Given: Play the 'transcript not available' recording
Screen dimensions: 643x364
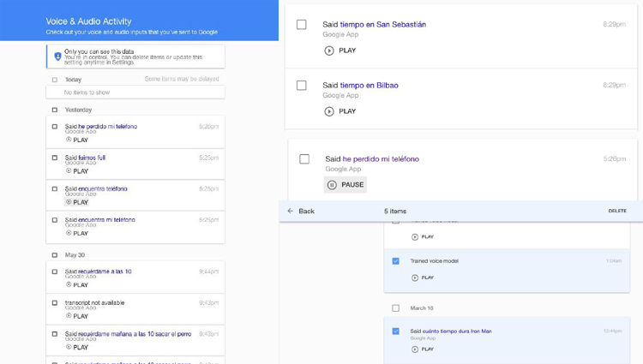Looking at the screenshot, I should pyautogui.click(x=77, y=316).
